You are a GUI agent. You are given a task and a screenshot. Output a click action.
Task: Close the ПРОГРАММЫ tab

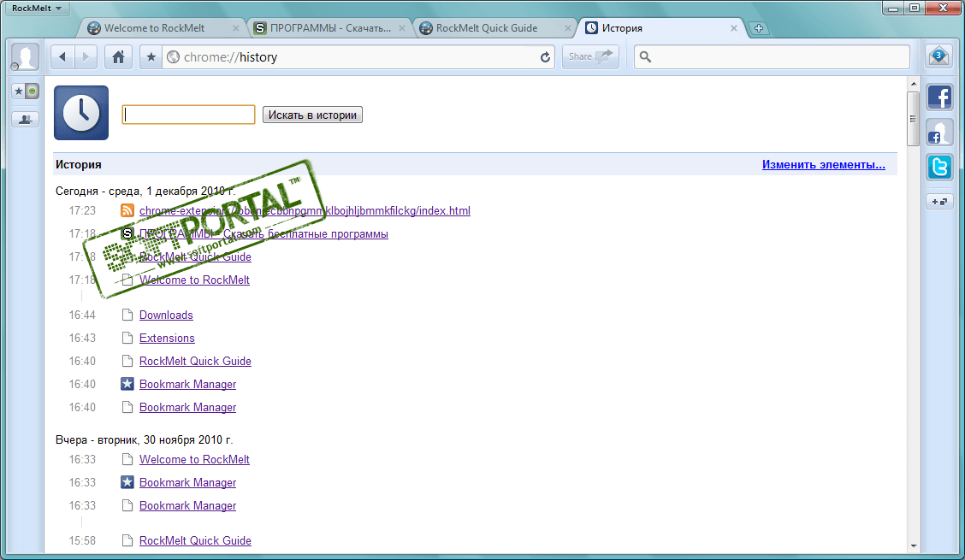point(402,28)
